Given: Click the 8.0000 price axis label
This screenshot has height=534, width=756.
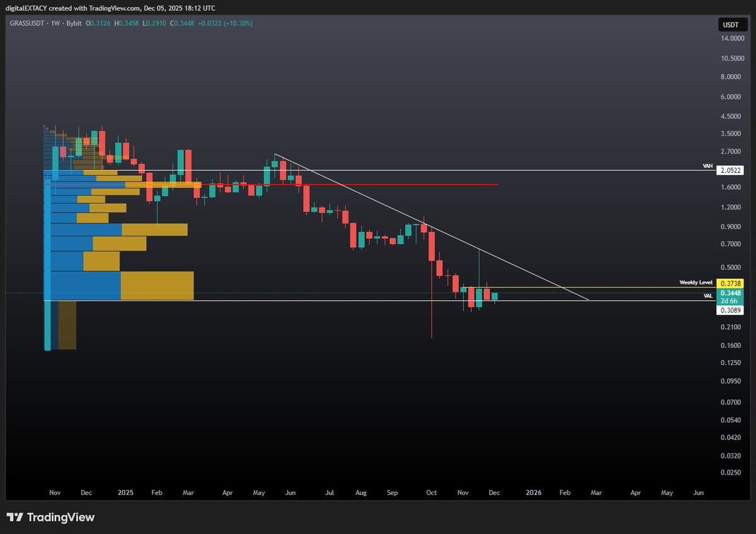Looking at the screenshot, I should coord(732,78).
